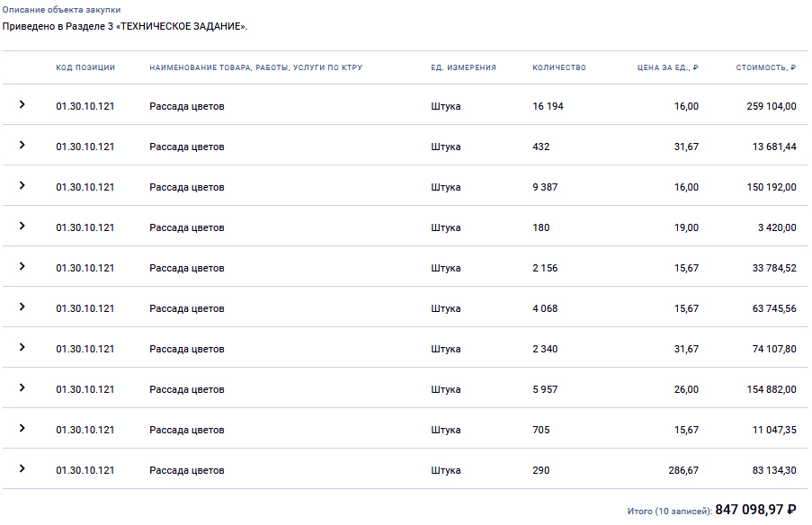Click the "Описание объекта закупки" label
812x525 pixels.
(61, 9)
